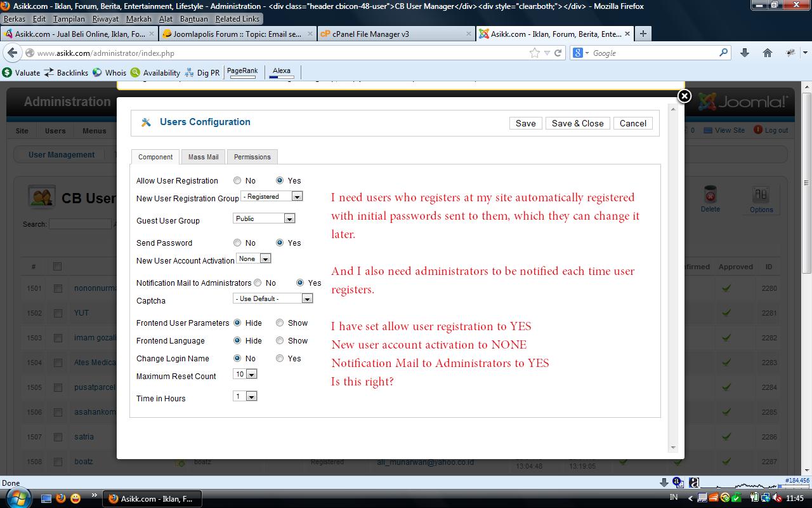Launch Firefox from the quick launch bar
The image size is (812, 508).
pyautogui.click(x=61, y=498)
